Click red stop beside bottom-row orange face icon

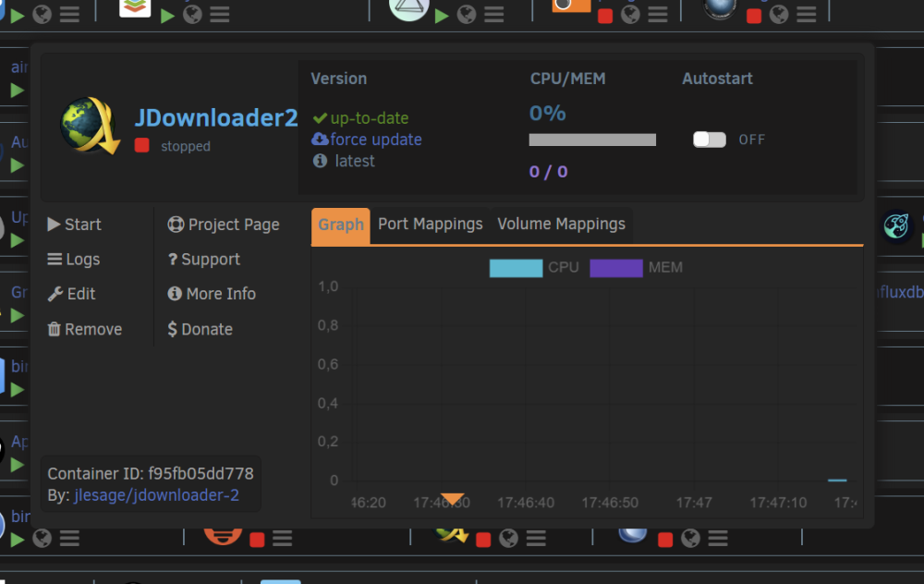click(x=257, y=540)
